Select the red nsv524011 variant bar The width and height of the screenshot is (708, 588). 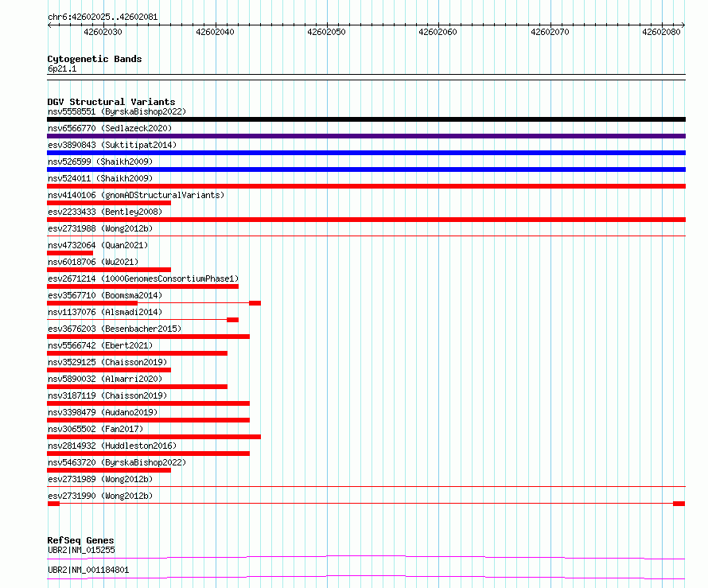tap(366, 186)
